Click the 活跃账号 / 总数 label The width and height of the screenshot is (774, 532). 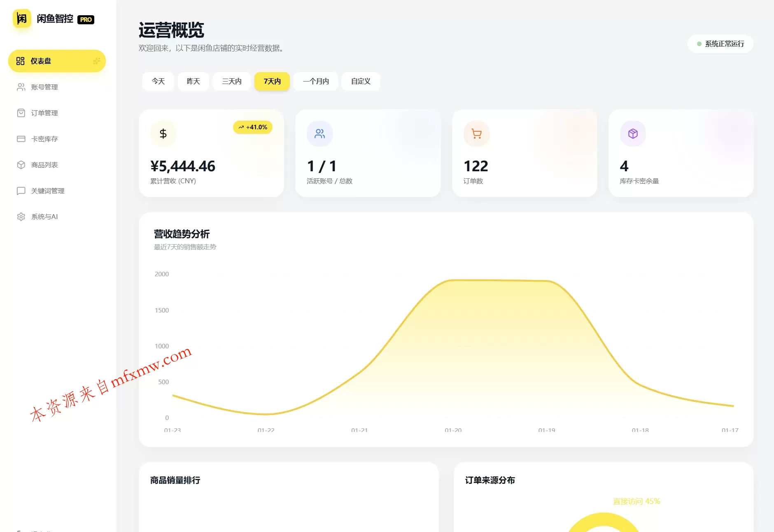329,181
